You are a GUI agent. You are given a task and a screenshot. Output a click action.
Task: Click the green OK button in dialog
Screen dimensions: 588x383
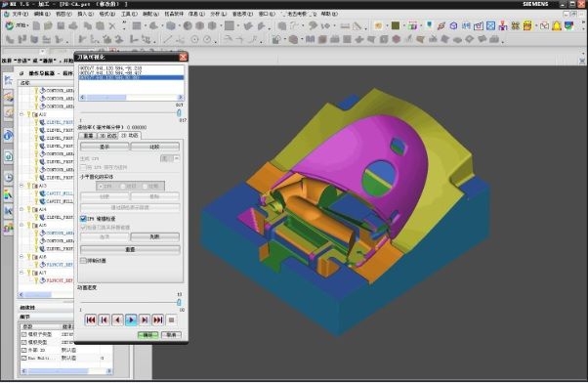(x=147, y=334)
